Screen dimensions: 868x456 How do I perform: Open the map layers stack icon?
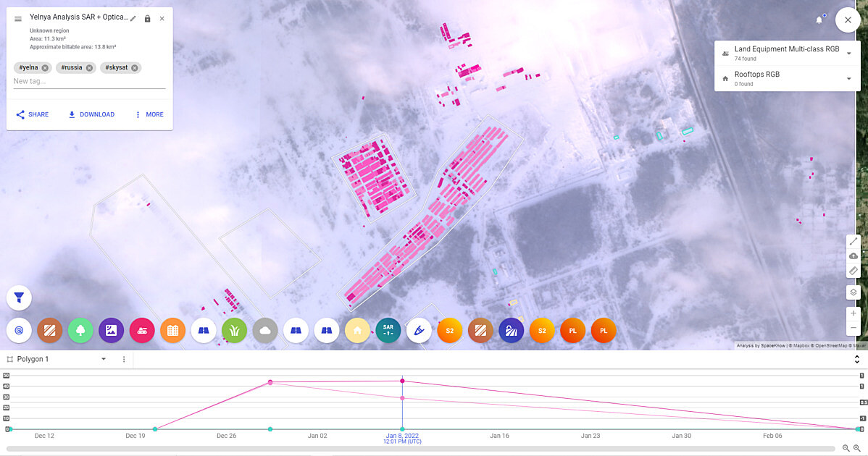tap(854, 292)
